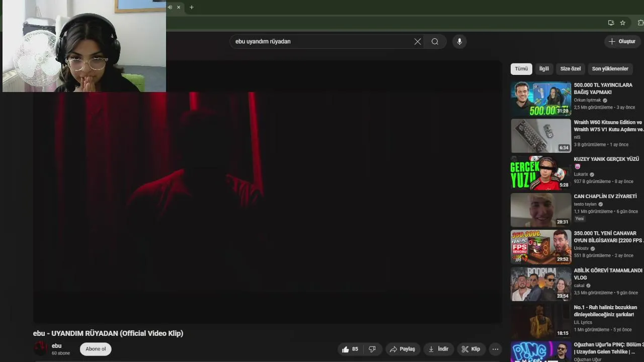
Task: Click the title ABİLİK GÖREVİ TAMAMLANDI VLOG
Action: (x=608, y=274)
